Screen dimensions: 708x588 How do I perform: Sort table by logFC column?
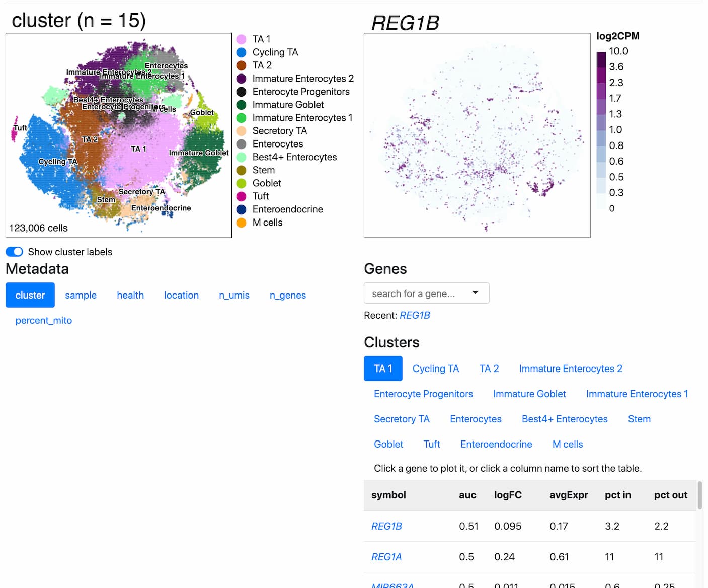click(507, 495)
